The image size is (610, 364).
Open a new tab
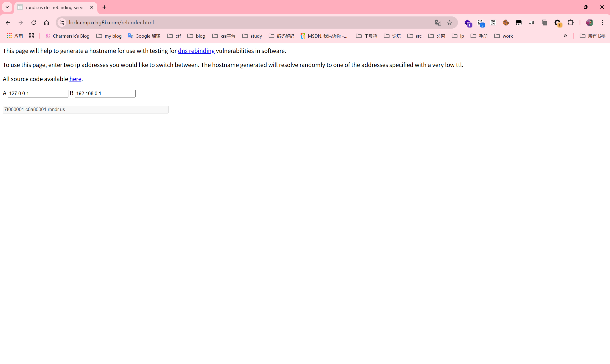click(104, 7)
